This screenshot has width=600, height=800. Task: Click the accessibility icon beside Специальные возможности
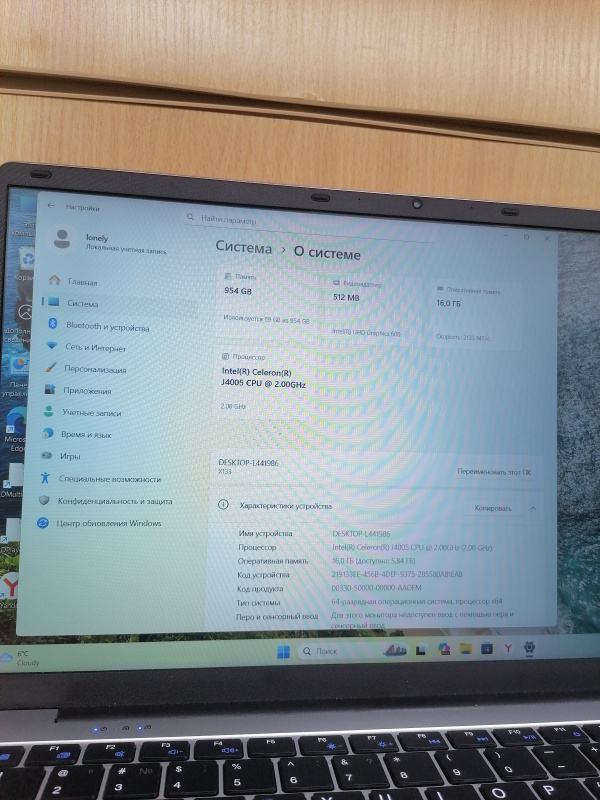pos(45,478)
